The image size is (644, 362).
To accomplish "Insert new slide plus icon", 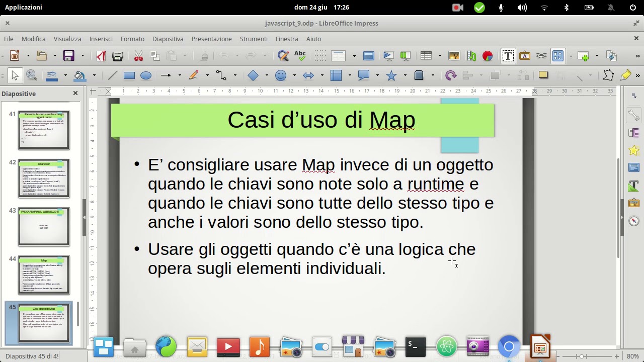I will pos(583,56).
